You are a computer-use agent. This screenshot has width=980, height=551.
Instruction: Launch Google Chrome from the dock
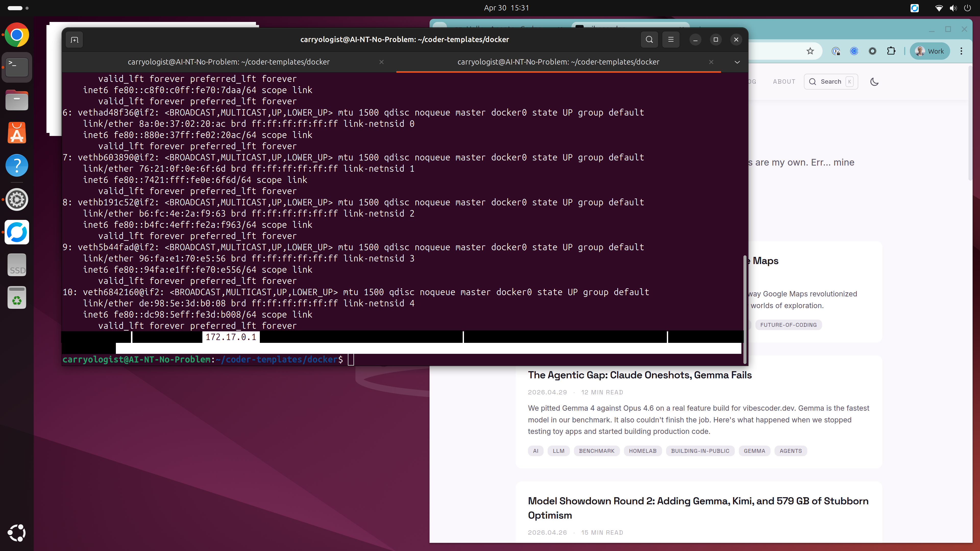tap(17, 35)
